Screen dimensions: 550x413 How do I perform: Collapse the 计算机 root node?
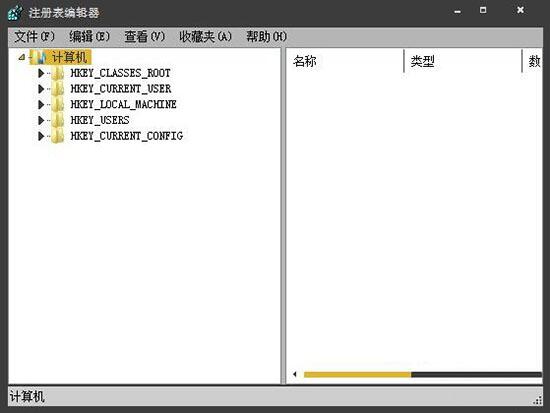[x=22, y=57]
